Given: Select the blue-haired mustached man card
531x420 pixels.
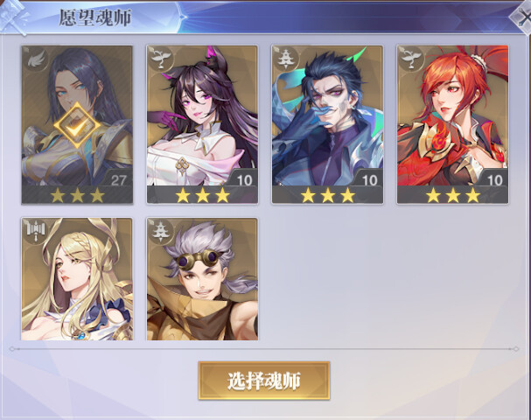Looking at the screenshot, I should tap(327, 124).
